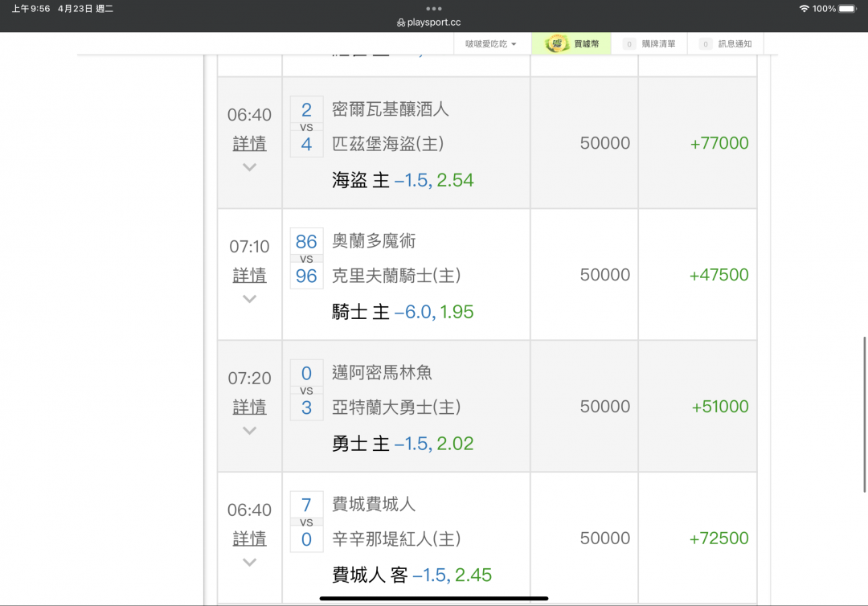Click the 0 vs 3 score box

[x=307, y=390]
